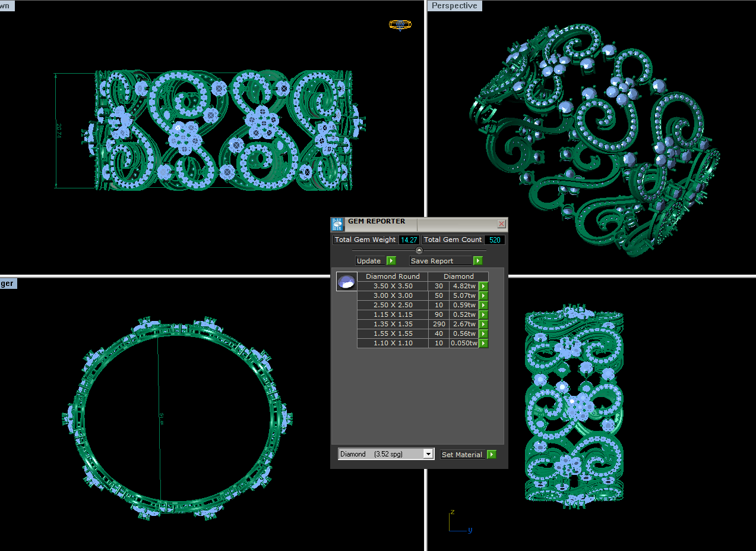Click the Total Gem Count label

(453, 240)
